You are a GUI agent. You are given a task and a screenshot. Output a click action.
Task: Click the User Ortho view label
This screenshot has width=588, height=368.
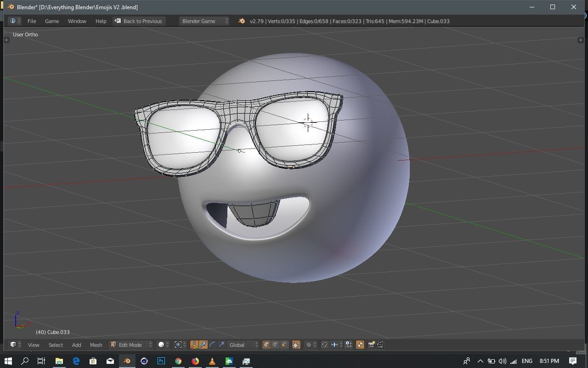pyautogui.click(x=25, y=34)
